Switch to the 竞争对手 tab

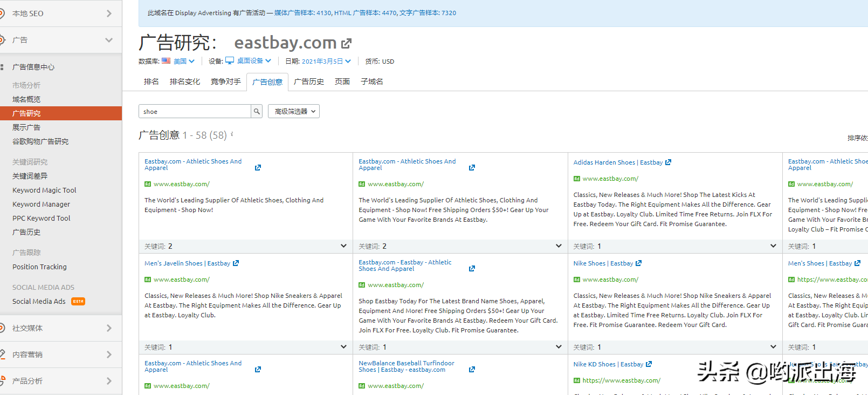[x=226, y=81]
